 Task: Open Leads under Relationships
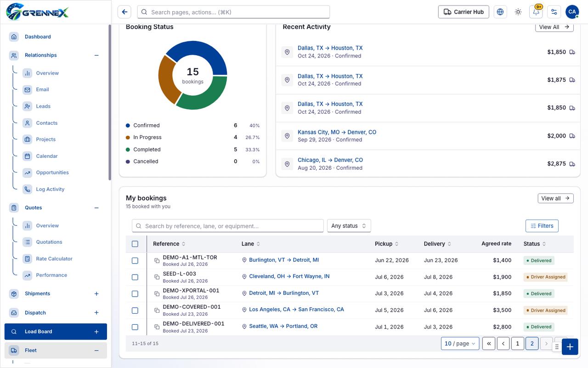[x=43, y=106]
